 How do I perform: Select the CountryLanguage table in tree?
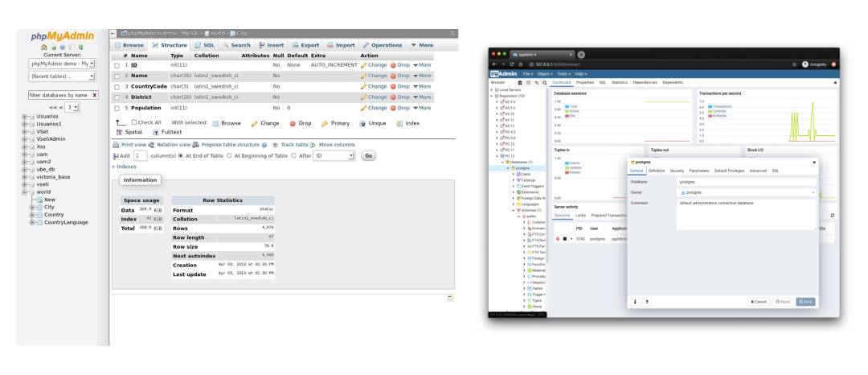click(x=66, y=222)
